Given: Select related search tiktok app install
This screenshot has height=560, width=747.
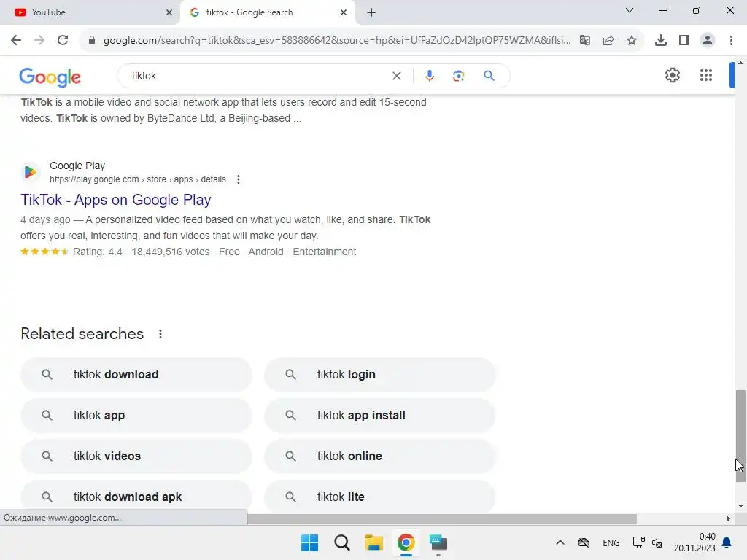Looking at the screenshot, I should click(380, 415).
